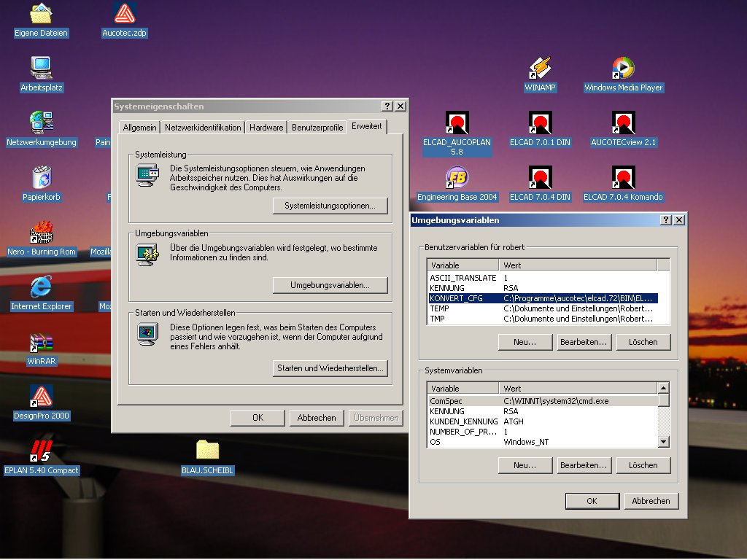Viewport: 747px width, 560px height.
Task: Cancel the Systemeigenschaften dialog with Abbrechen
Action: pyautogui.click(x=317, y=418)
